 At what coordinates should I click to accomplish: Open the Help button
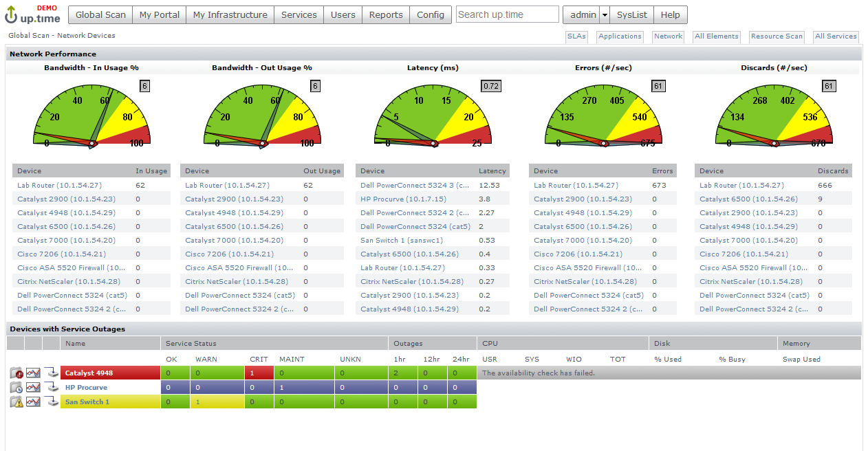pyautogui.click(x=670, y=14)
